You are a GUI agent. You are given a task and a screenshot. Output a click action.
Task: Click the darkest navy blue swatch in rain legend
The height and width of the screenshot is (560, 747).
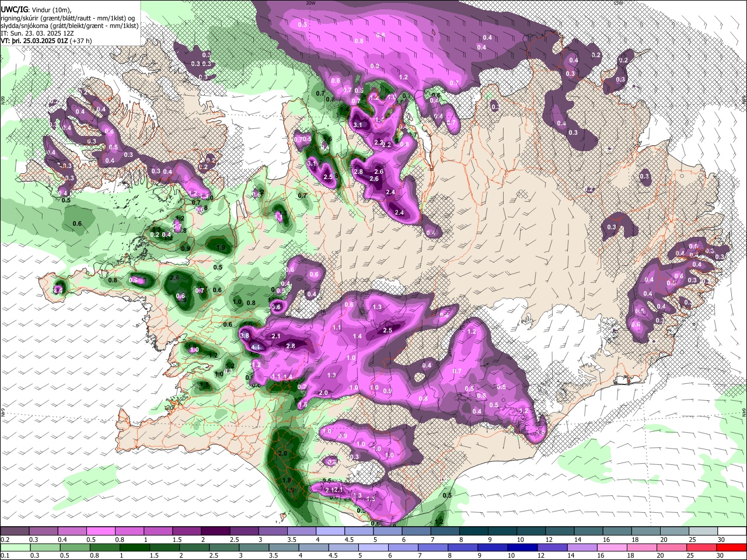coord(523,547)
